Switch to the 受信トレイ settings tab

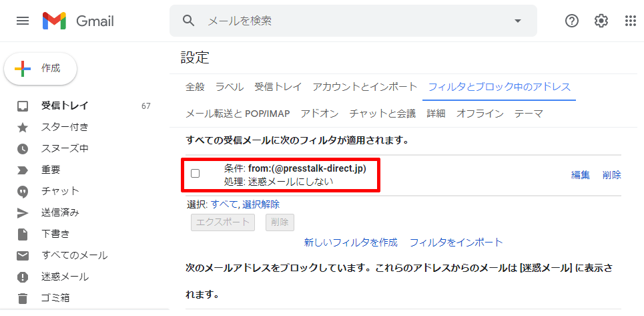tap(278, 87)
